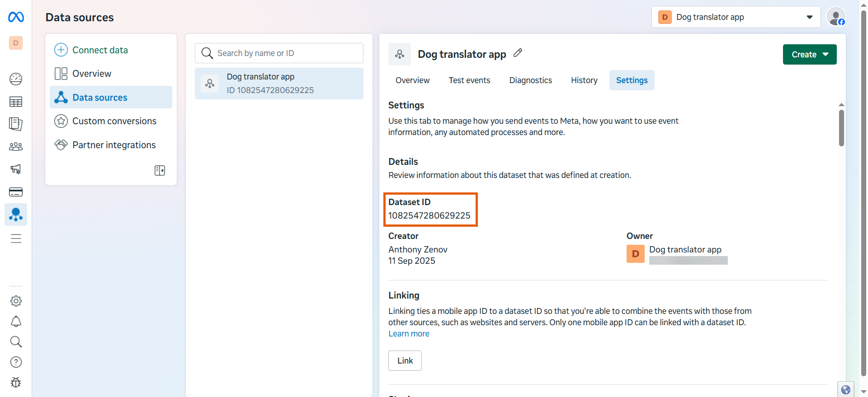Click the Connect data plus icon

coord(61,50)
